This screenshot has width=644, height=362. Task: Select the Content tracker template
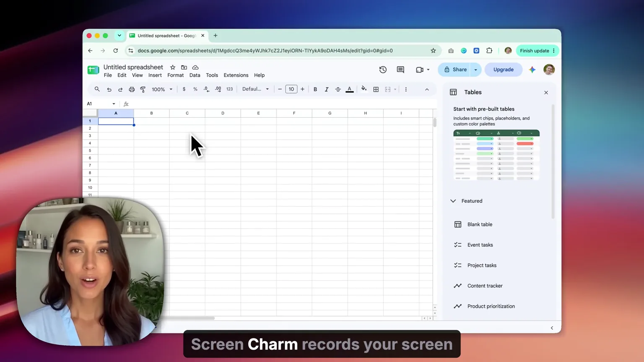(485, 286)
